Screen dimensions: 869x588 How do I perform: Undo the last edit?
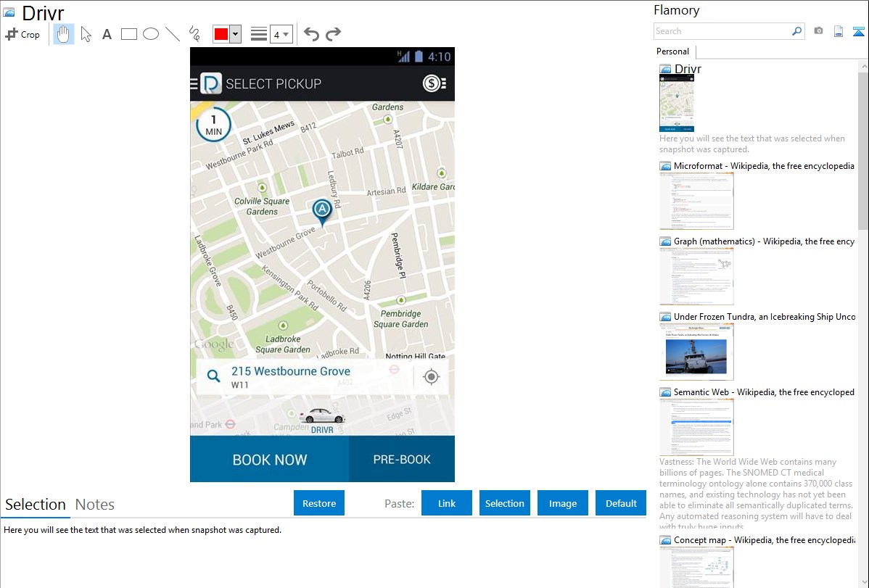[311, 34]
